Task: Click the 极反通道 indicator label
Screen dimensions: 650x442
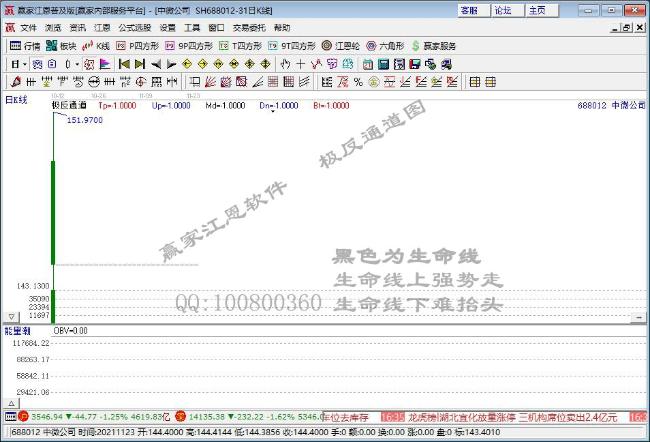Action: click(69, 105)
